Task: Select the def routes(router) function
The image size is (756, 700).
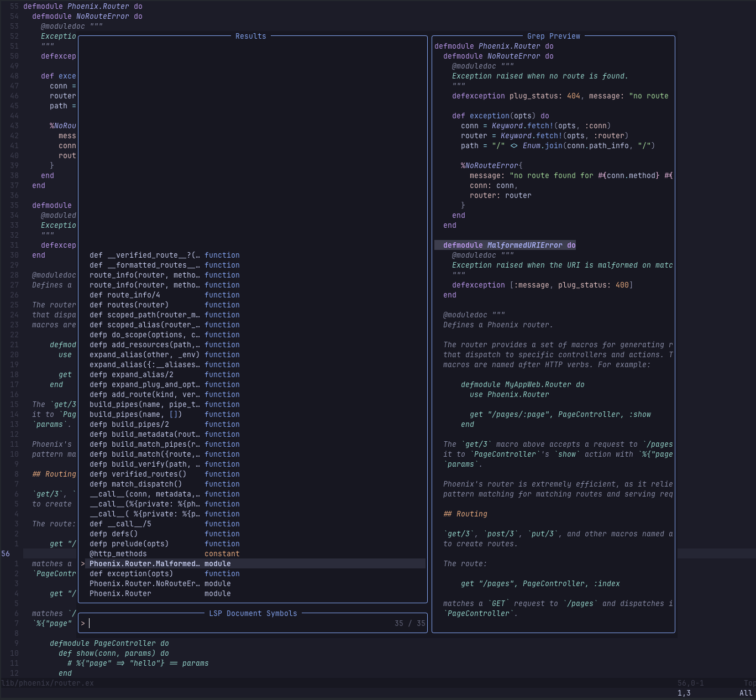Action: 129,305
